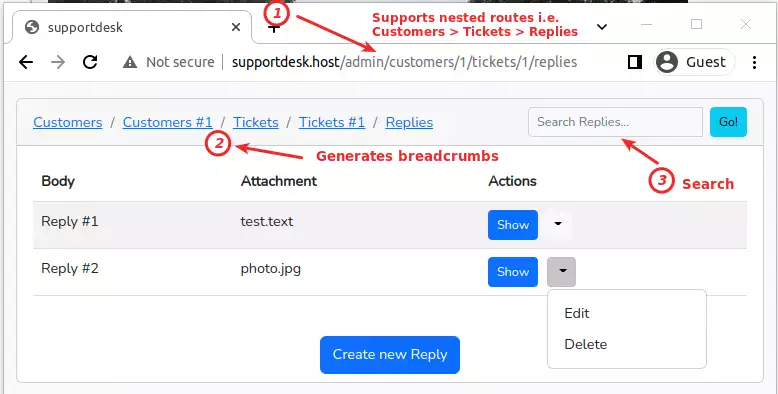Screen dimensions: 778x394
Task: Open the browser three-dot menu
Action: pyautogui.click(x=754, y=62)
